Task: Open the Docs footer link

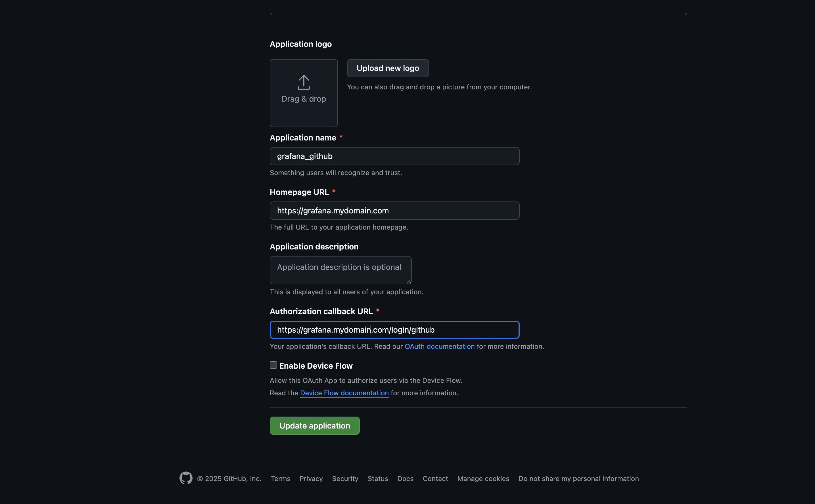Action: (405, 479)
